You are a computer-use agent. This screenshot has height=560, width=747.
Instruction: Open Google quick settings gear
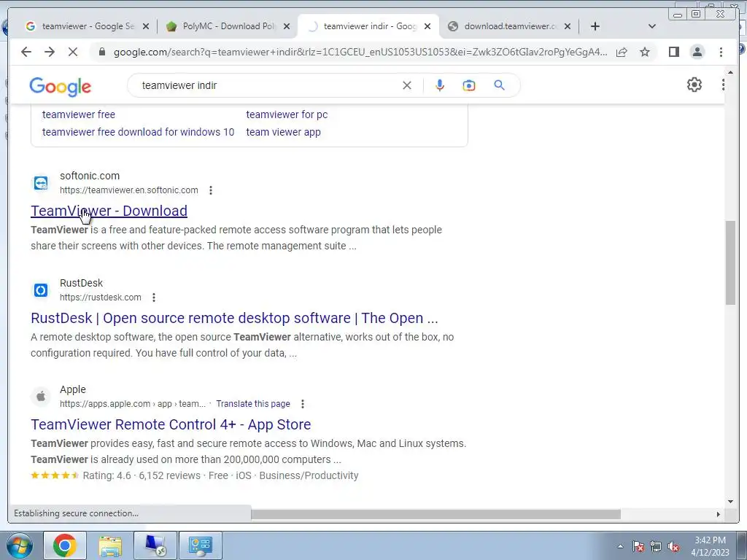694,85
